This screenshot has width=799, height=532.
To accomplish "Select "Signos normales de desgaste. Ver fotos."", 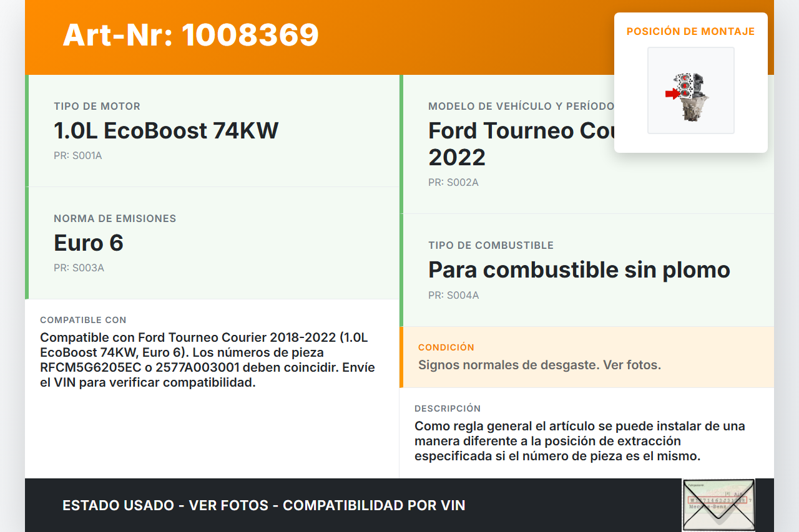I will (539, 365).
